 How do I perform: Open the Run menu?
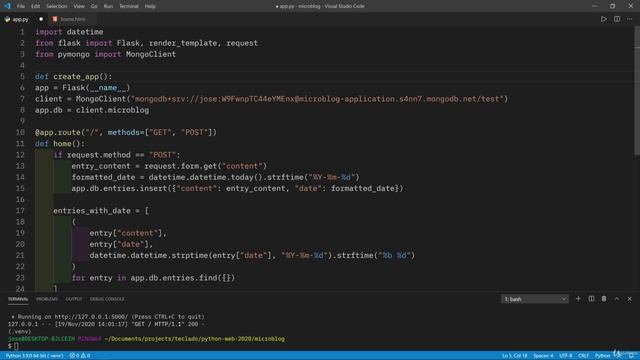click(108, 6)
